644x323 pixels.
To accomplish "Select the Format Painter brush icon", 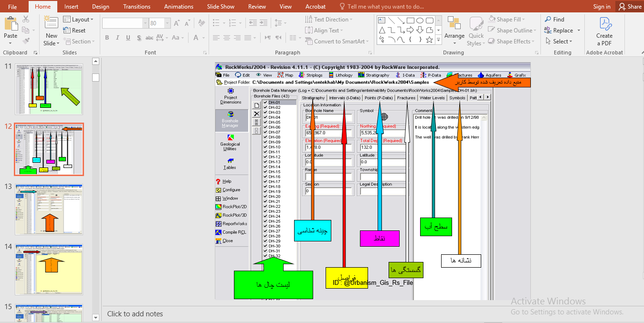I will [x=26, y=41].
